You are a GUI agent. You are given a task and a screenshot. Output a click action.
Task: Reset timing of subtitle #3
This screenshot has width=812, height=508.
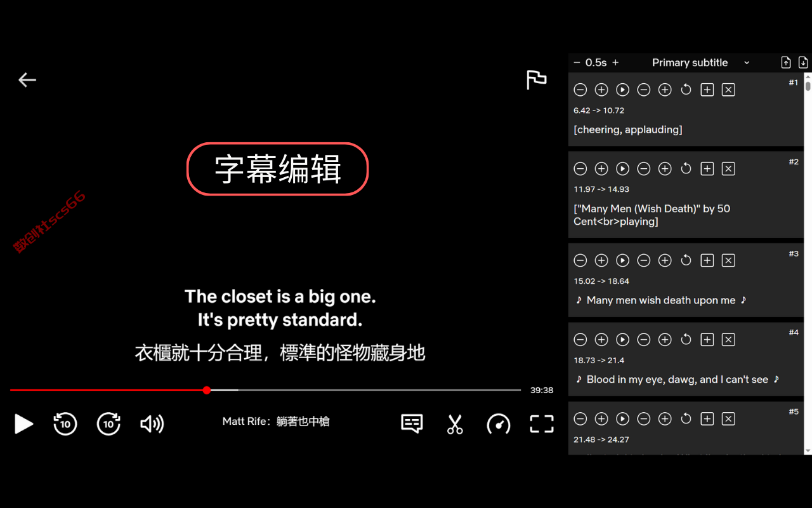click(686, 260)
